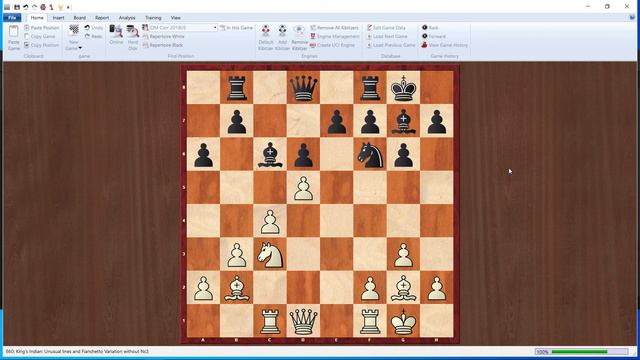Click the New Game board icon
The height and width of the screenshot is (360, 640).
pyautogui.click(x=74, y=30)
